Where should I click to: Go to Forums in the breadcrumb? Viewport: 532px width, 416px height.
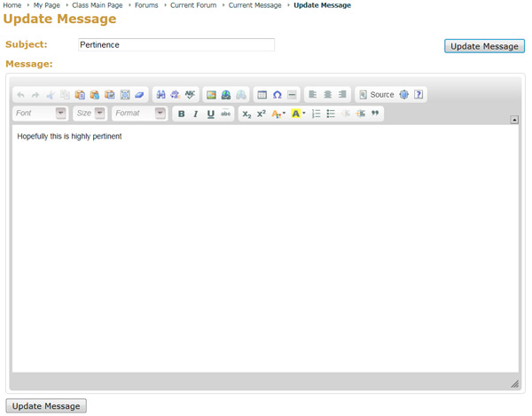tap(146, 5)
